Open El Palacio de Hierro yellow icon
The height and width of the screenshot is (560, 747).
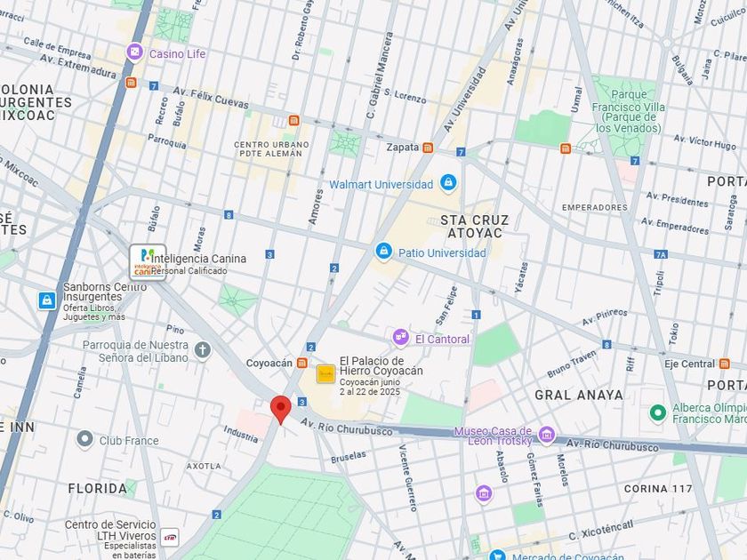326,374
